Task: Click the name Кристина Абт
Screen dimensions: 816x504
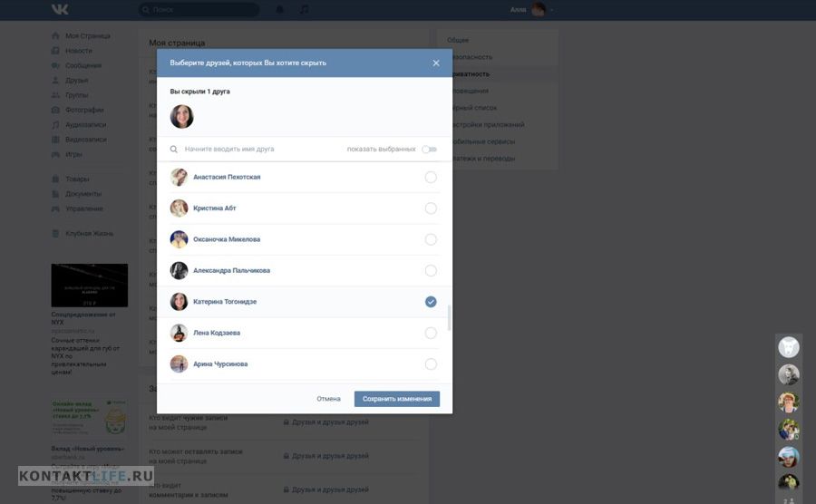Action: tap(214, 208)
